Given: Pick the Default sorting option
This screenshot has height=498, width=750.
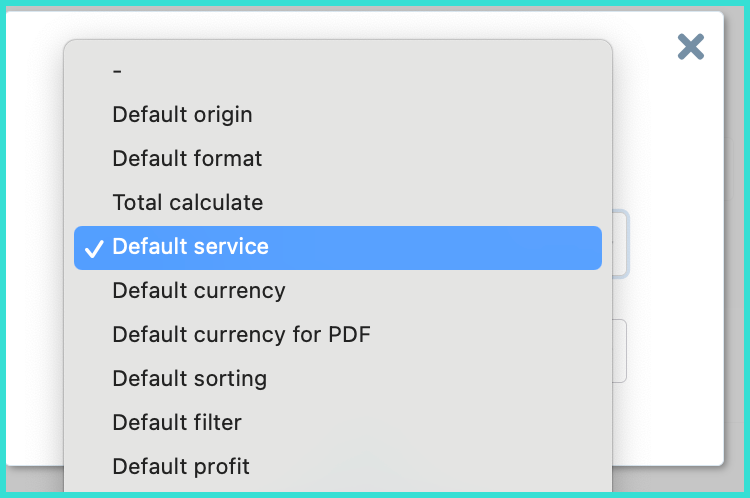Looking at the screenshot, I should pyautogui.click(x=189, y=379).
